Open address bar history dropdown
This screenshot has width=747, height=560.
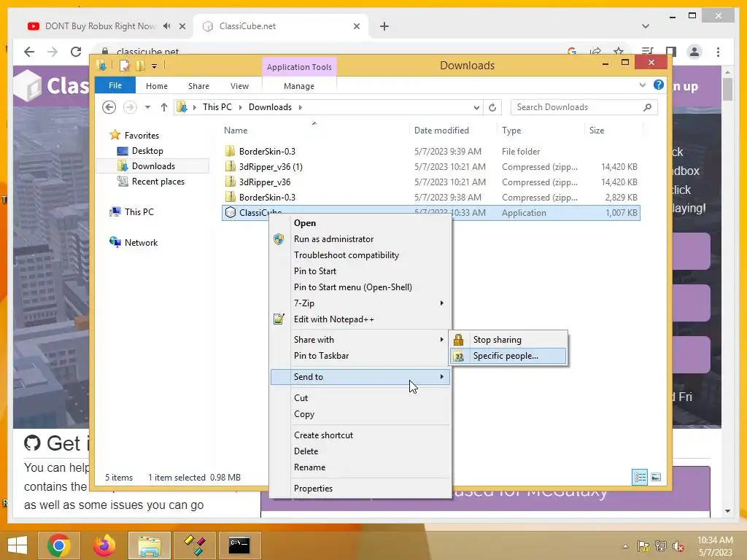tap(476, 108)
